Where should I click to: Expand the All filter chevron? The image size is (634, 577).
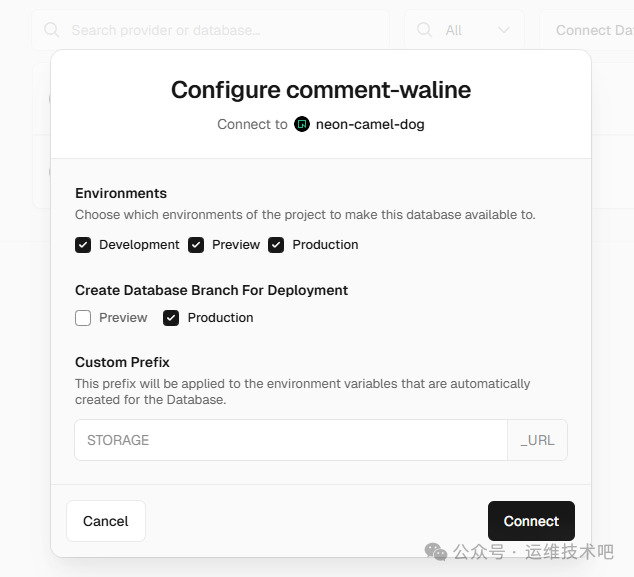click(503, 30)
